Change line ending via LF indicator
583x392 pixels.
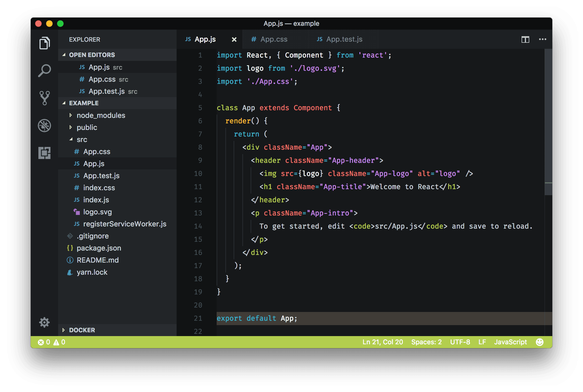pyautogui.click(x=482, y=342)
